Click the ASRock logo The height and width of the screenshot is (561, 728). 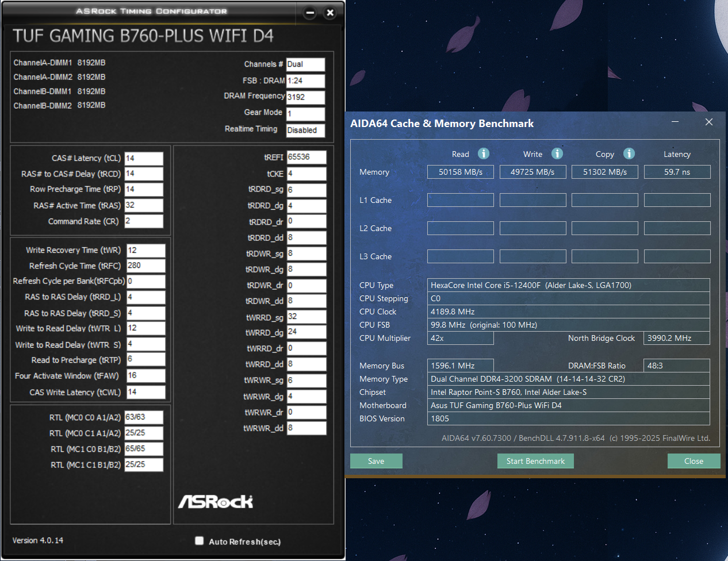[x=216, y=502]
